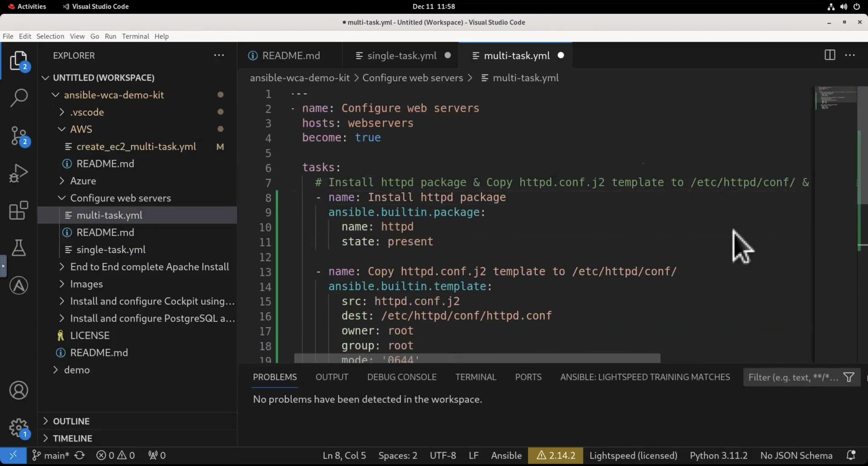
Task: Open the system power icon in top bar
Action: 857,7
